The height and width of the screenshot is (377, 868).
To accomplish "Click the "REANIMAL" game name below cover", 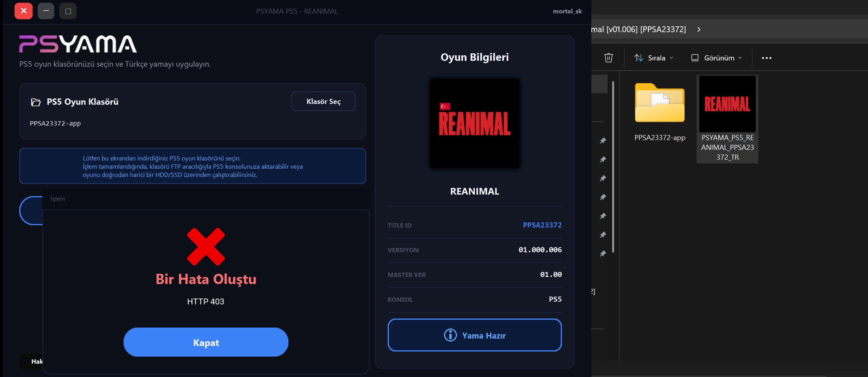I will click(x=475, y=191).
